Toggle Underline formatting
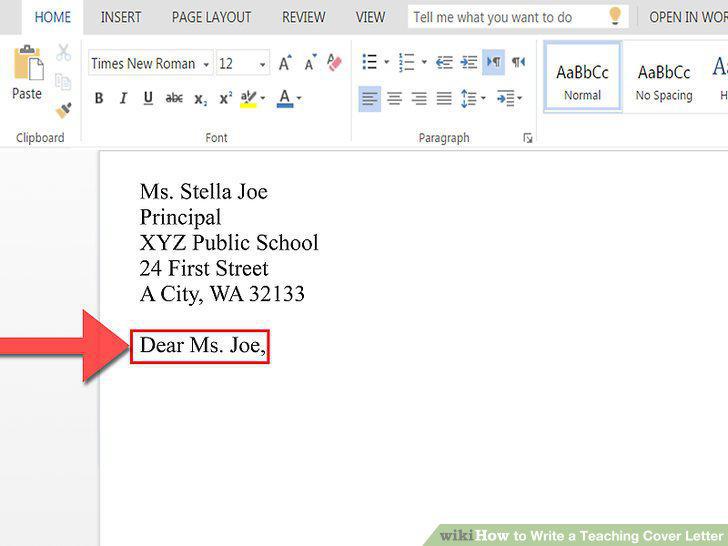 tap(148, 98)
